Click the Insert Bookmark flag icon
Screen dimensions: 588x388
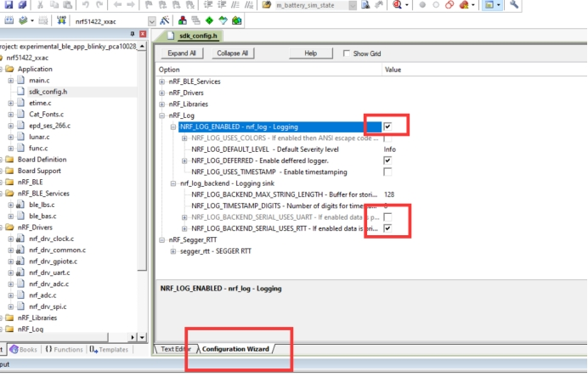click(149, 4)
